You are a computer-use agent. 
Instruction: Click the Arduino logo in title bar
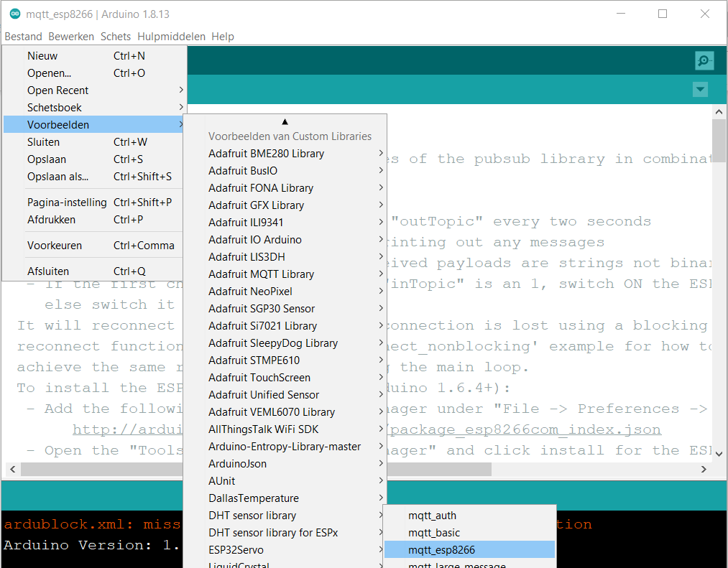pyautogui.click(x=15, y=14)
